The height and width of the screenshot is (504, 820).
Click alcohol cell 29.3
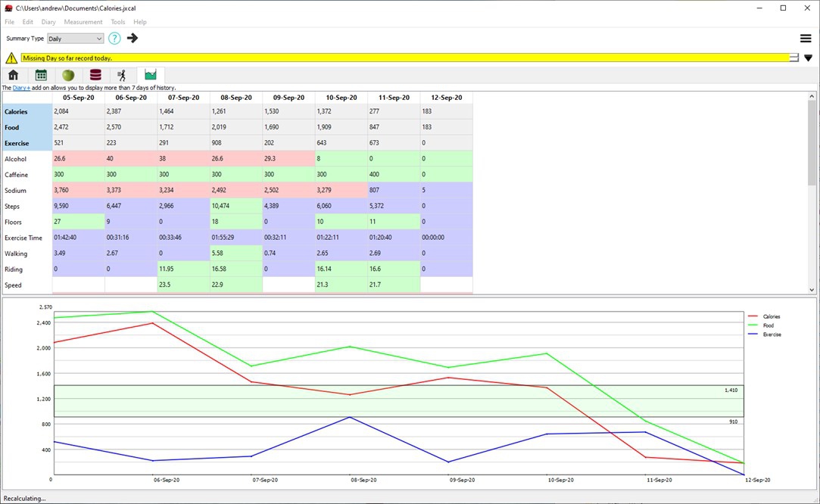click(288, 158)
